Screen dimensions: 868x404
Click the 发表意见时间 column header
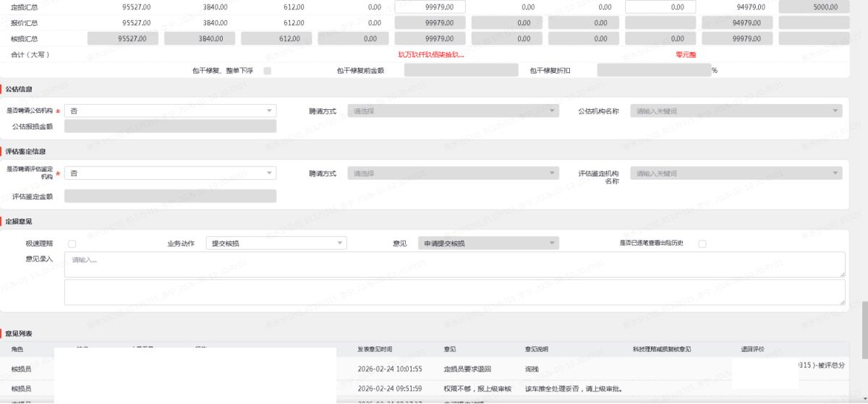click(x=375, y=349)
